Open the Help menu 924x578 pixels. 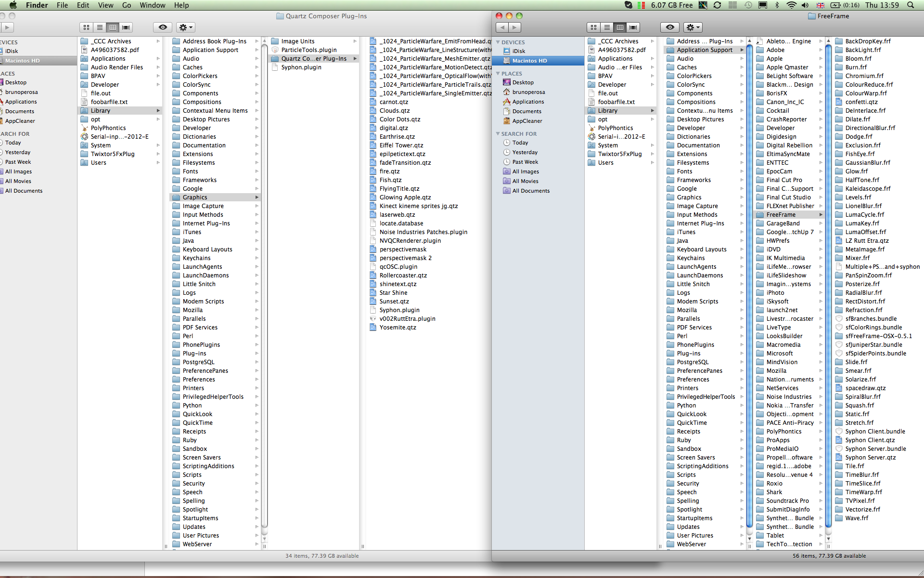point(181,5)
